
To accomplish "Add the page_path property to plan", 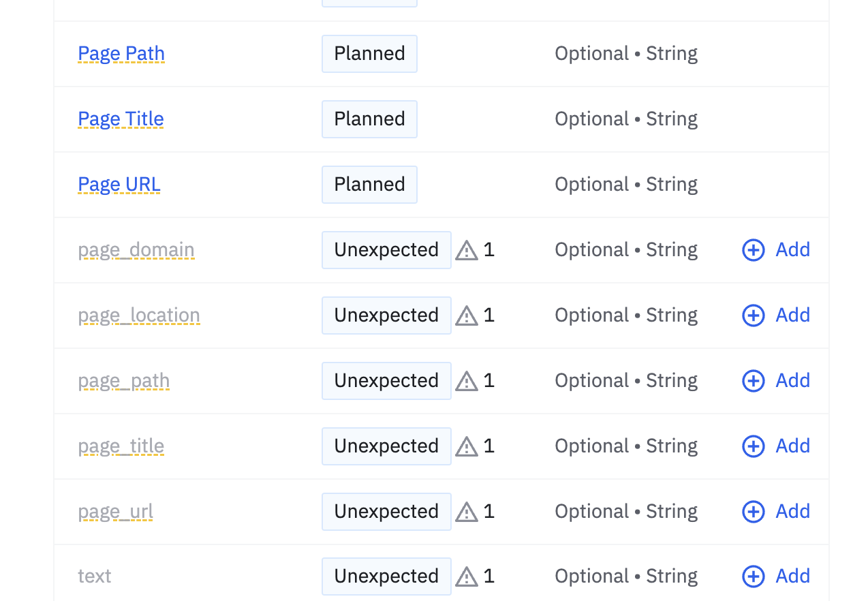I will point(776,381).
